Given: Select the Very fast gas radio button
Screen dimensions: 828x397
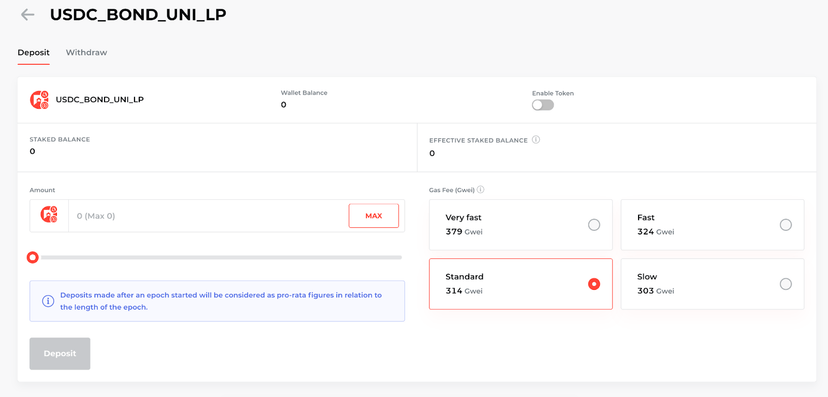Looking at the screenshot, I should coord(594,225).
